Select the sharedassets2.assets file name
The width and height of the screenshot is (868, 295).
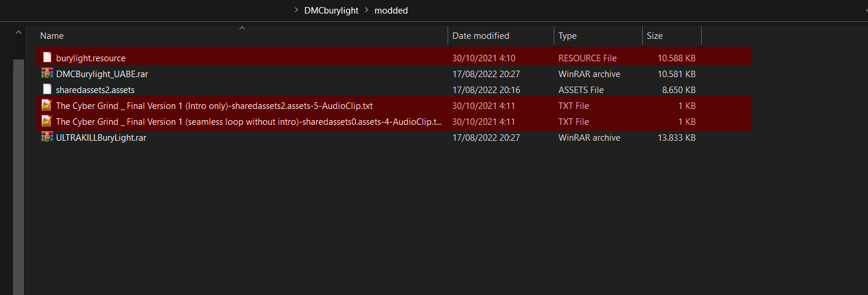click(x=95, y=90)
